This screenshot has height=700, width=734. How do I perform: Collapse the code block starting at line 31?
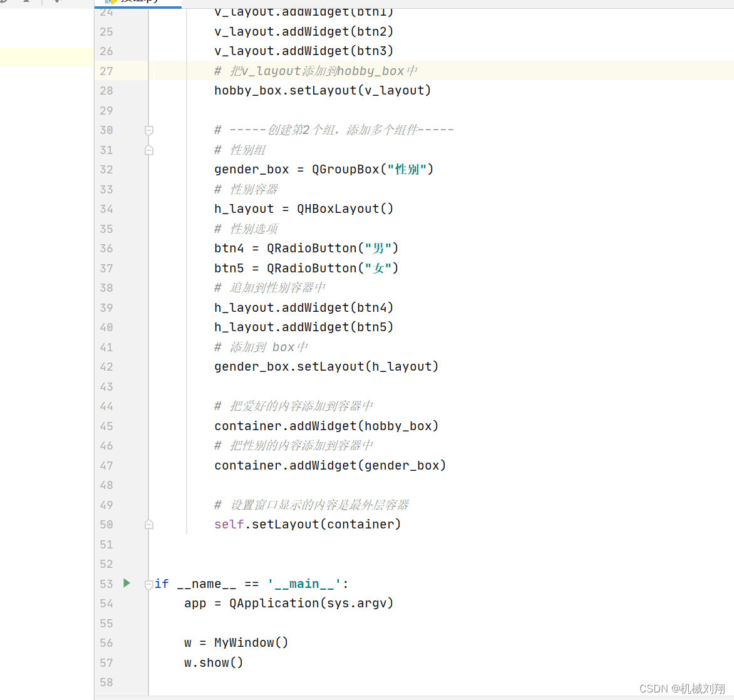(x=148, y=150)
